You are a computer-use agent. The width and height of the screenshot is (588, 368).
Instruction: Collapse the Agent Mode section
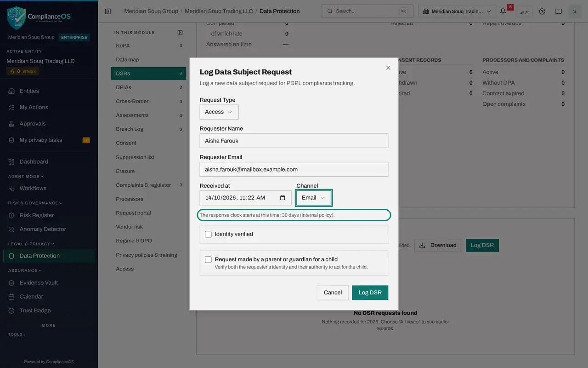click(x=26, y=176)
